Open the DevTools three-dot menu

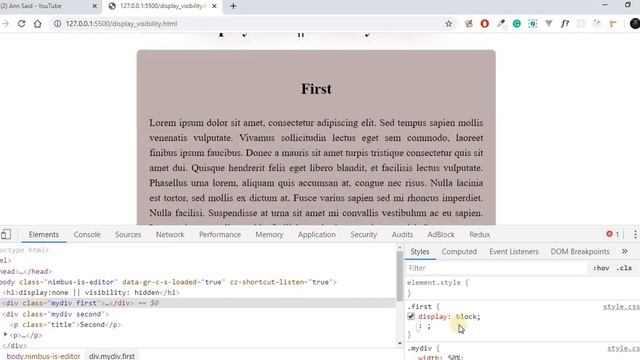(635, 234)
